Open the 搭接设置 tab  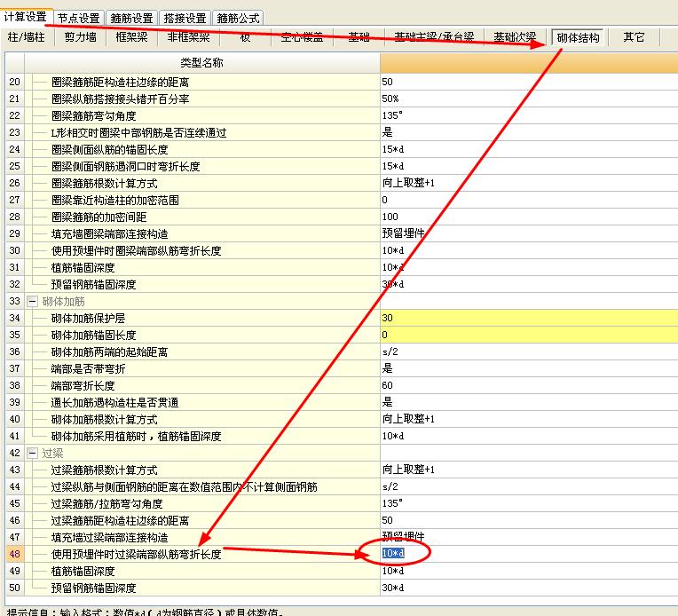coord(185,18)
